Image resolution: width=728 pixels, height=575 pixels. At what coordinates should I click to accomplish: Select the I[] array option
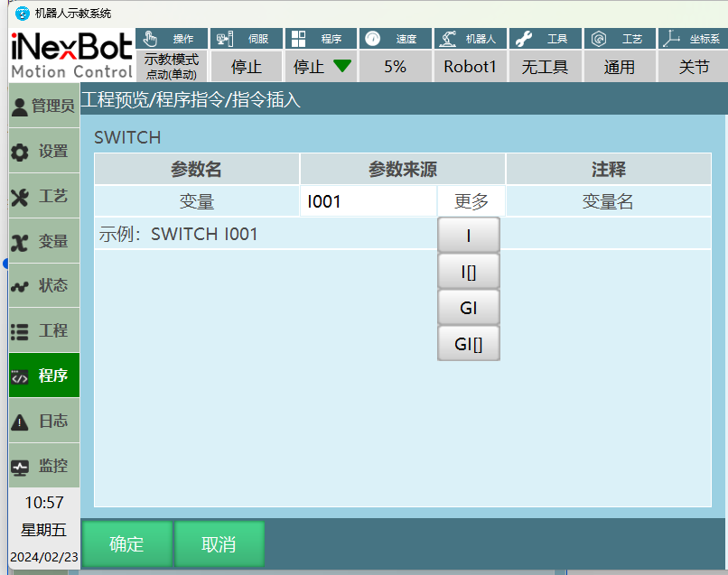468,272
